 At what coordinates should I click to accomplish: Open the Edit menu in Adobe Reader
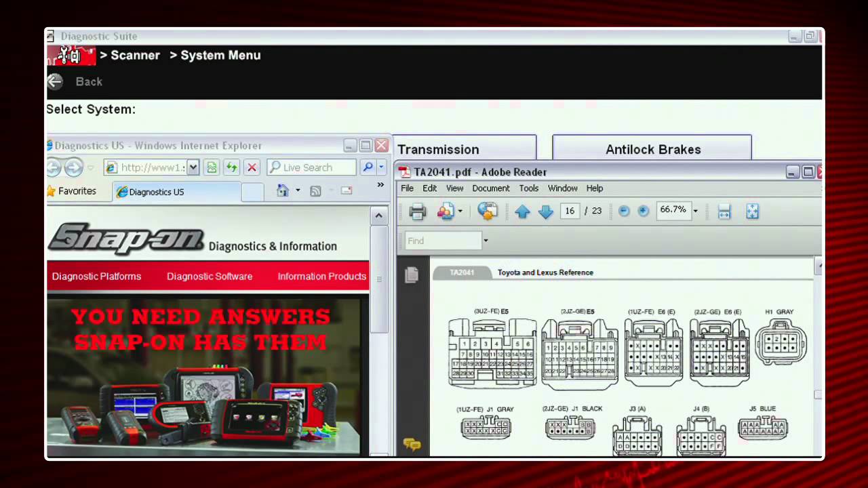[x=430, y=188]
